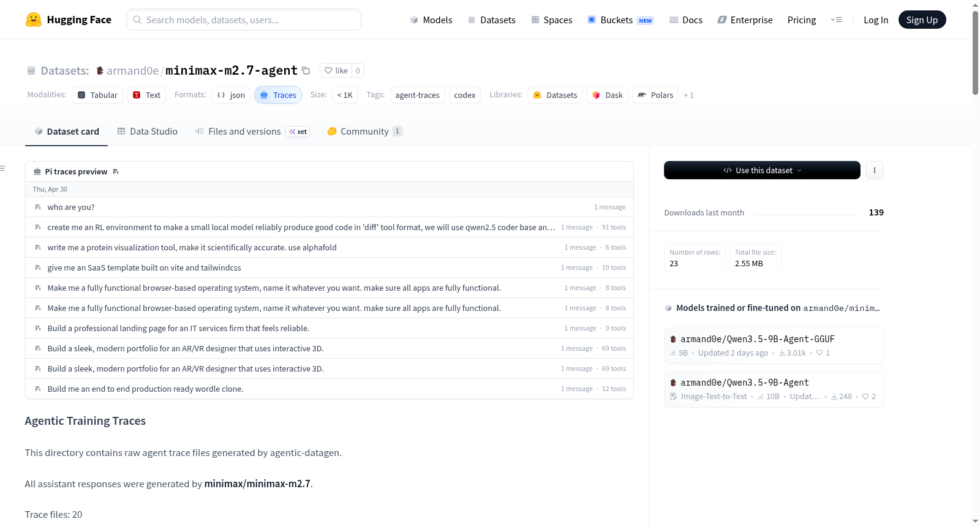Image resolution: width=980 pixels, height=527 pixels.
Task: Open the armand0e author link
Action: [132, 70]
